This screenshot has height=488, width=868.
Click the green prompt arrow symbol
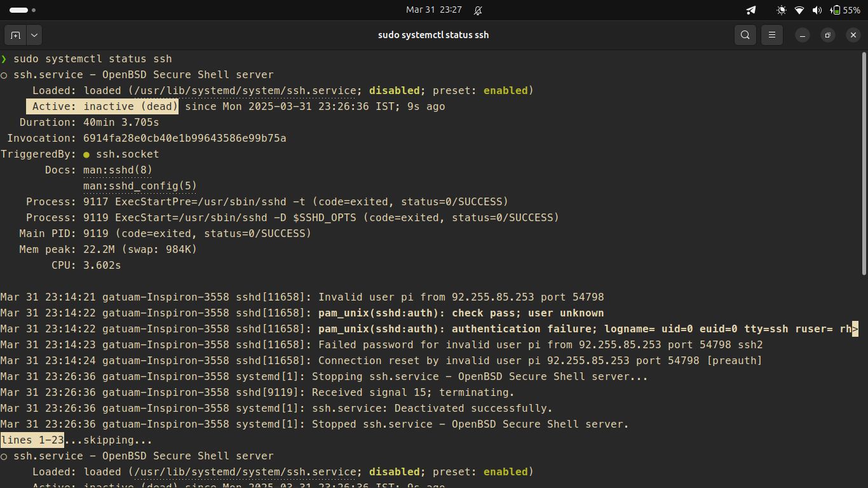(4, 59)
